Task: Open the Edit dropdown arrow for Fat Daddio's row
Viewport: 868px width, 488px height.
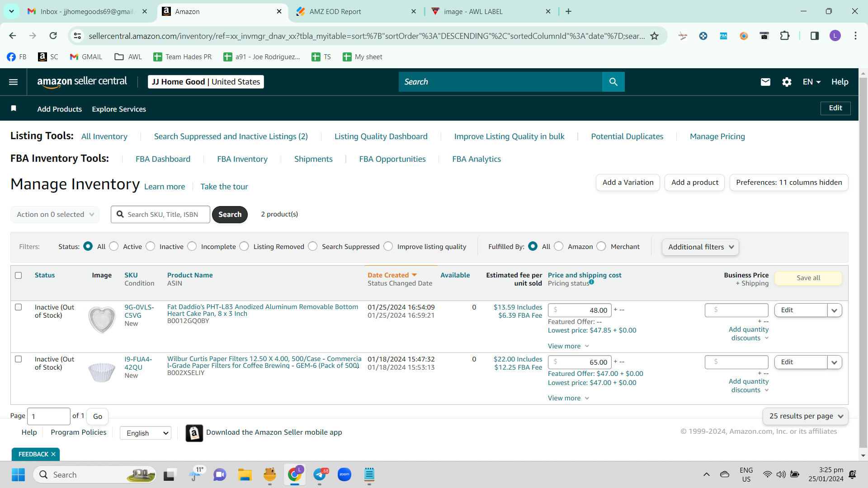Action: 835,310
